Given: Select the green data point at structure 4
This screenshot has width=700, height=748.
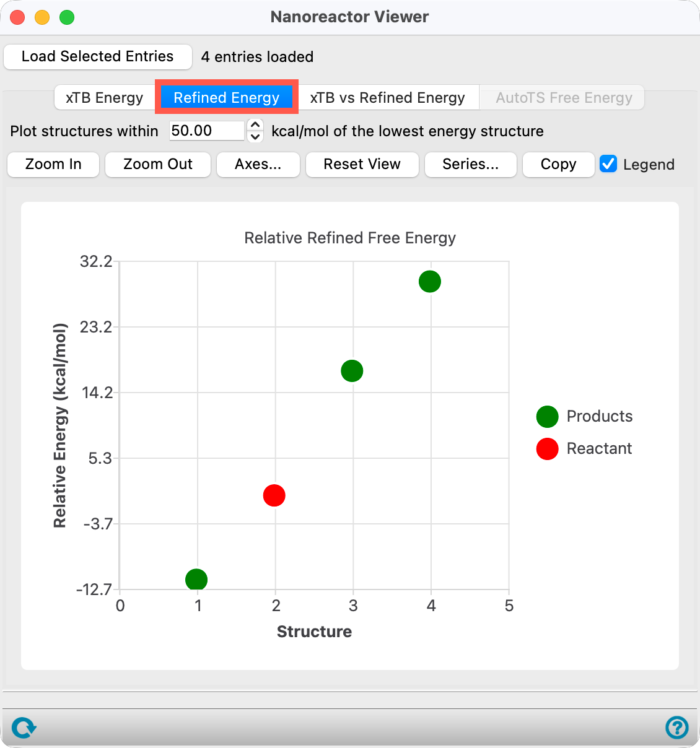Looking at the screenshot, I should 430,282.
